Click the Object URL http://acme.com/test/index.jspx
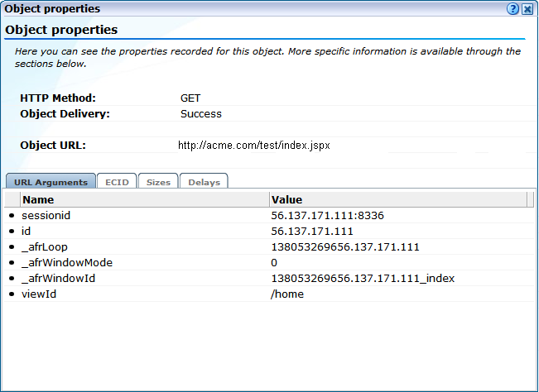Image resolution: width=539 pixels, height=392 pixels. (x=254, y=146)
